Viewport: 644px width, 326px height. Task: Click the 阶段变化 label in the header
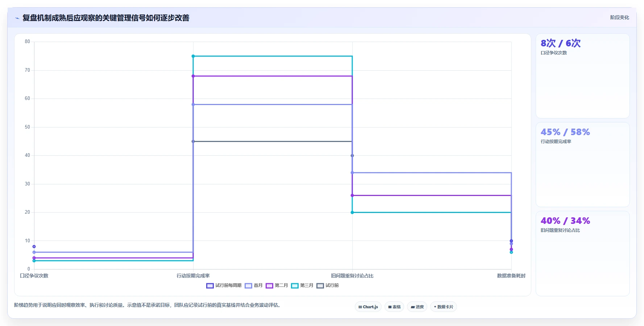619,17
